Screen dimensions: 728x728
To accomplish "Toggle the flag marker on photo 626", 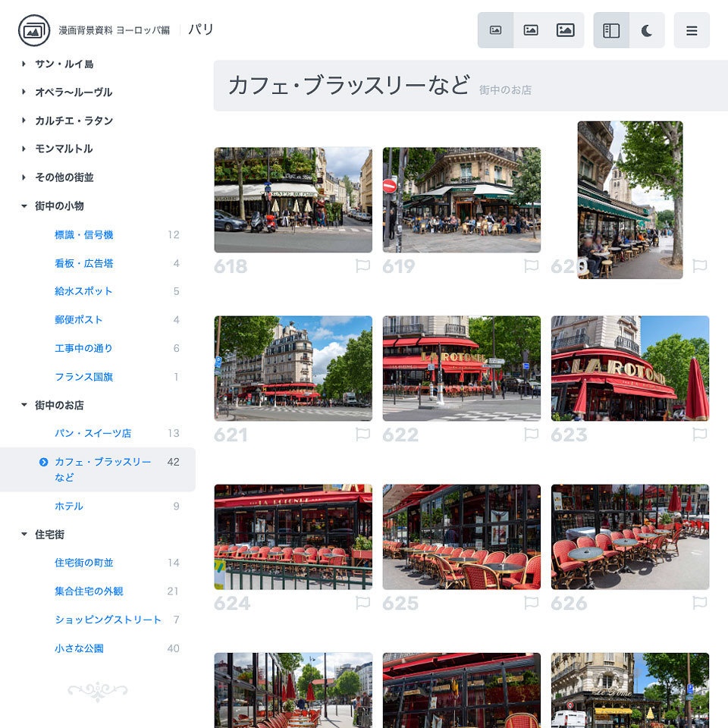I will [699, 601].
